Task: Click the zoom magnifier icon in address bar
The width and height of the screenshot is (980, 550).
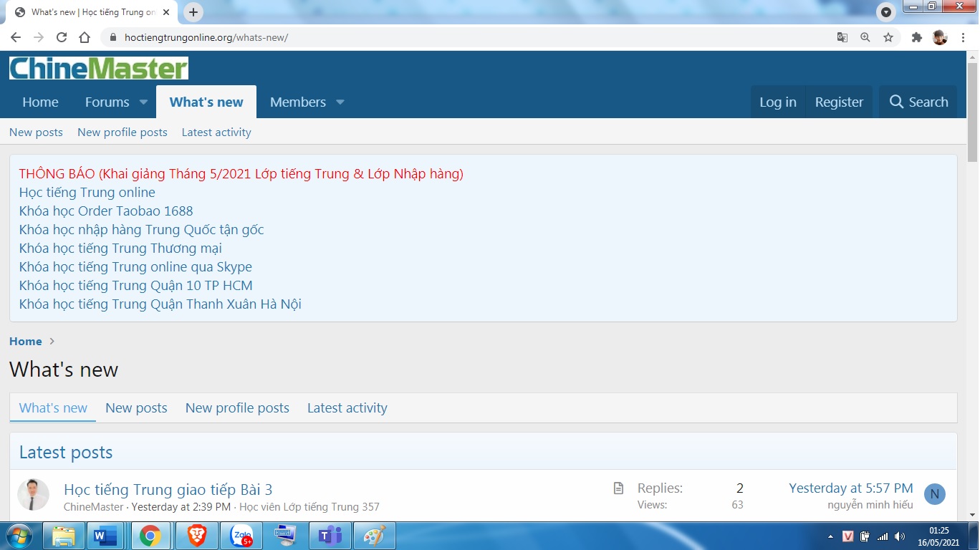Action: tap(865, 37)
